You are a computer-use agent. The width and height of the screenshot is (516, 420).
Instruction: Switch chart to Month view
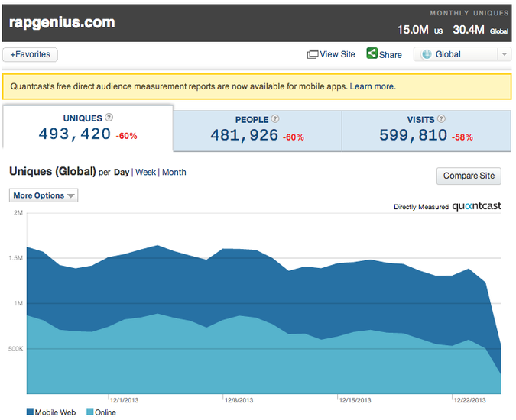(174, 173)
